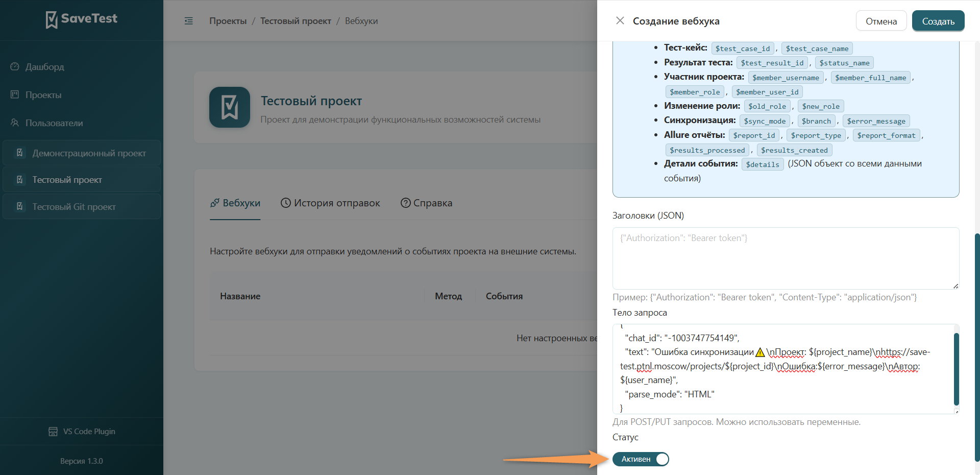Click the request body textarea scrollbar
Viewport: 980px width, 475px height.
957,369
